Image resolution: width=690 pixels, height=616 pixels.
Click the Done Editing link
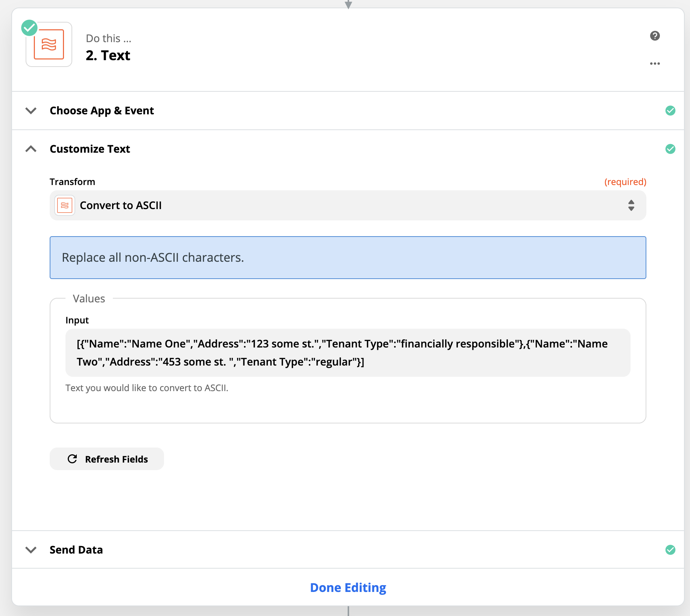[x=348, y=587]
